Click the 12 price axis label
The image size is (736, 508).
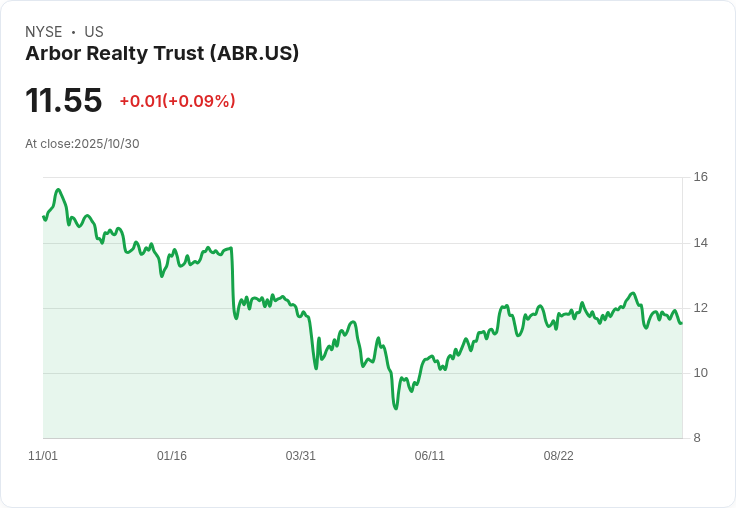click(701, 308)
